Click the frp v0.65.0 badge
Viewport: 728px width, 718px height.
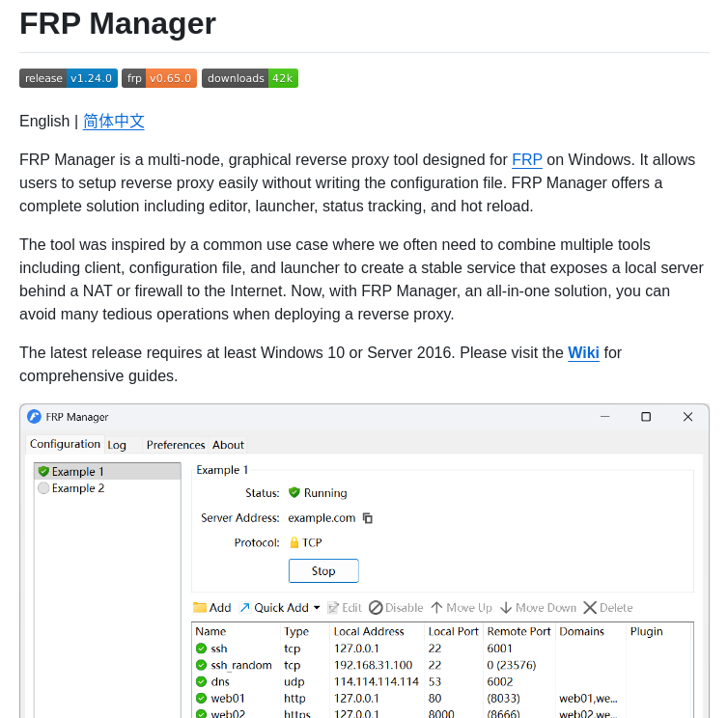tap(159, 78)
